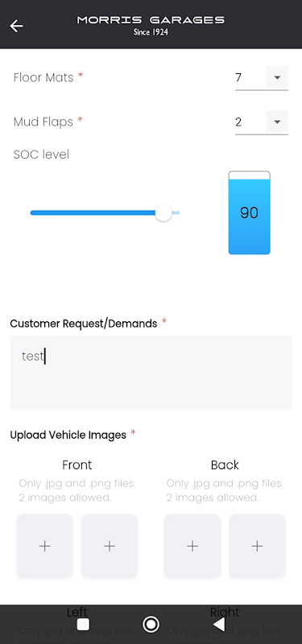Open the Floor Mats dropdown arrow
302x644 pixels.
click(x=277, y=77)
